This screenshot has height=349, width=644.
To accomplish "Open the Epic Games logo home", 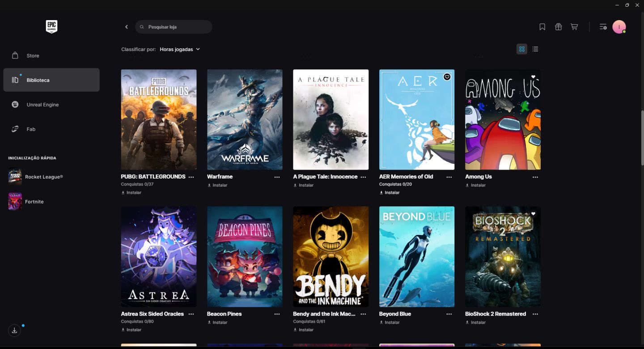I will [x=51, y=27].
